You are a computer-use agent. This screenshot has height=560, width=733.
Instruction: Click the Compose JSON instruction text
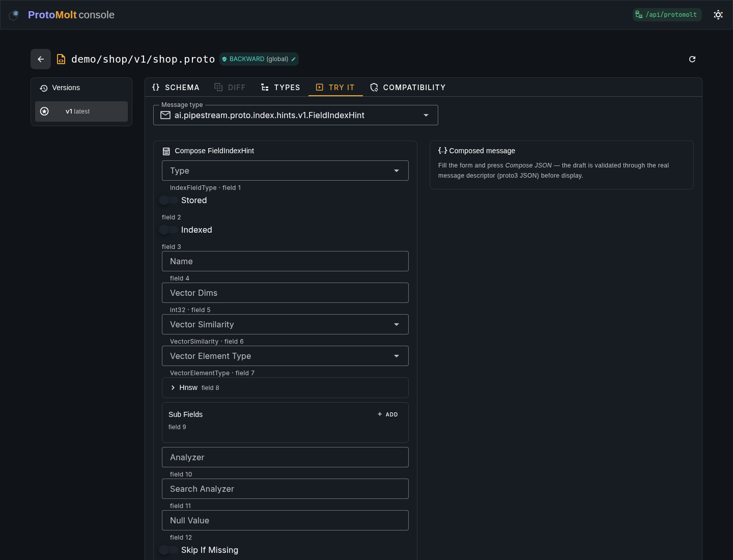553,171
